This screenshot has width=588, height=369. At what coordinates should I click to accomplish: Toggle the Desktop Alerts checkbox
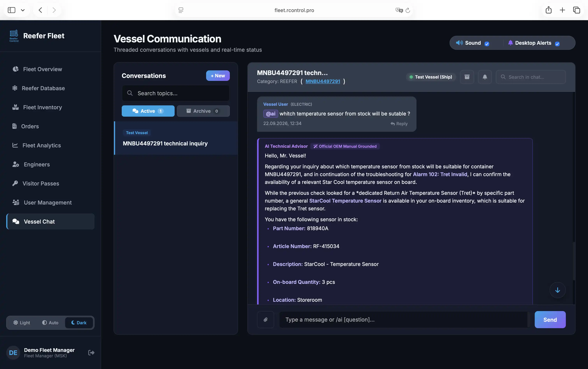(557, 44)
